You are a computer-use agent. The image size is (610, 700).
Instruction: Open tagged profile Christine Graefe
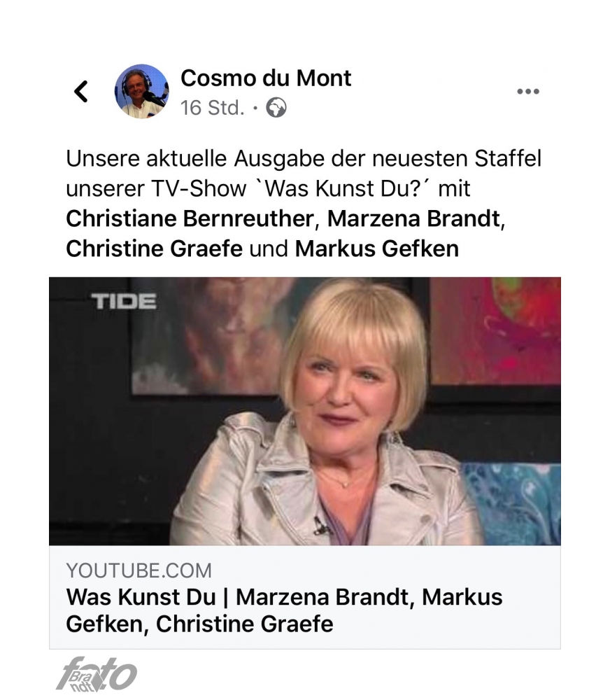155,248
